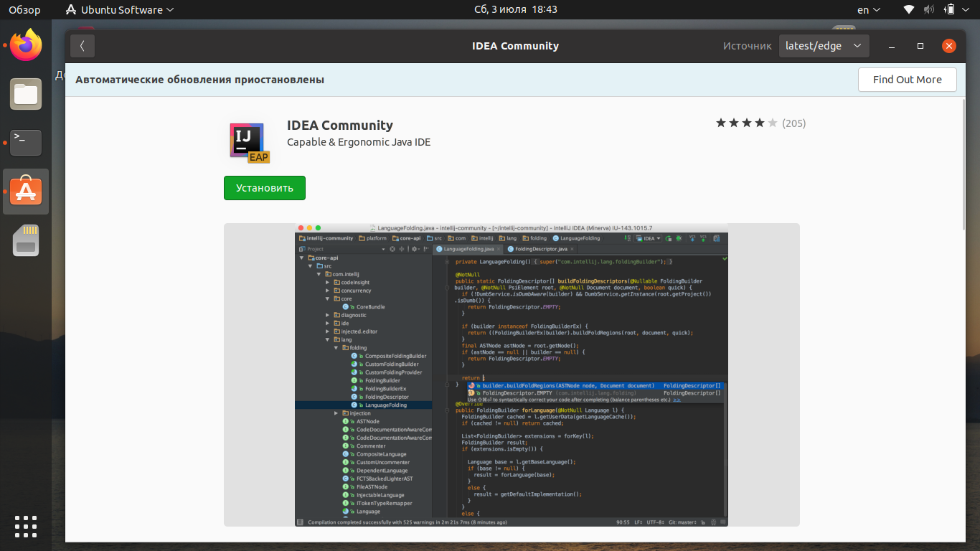Open Terminal from the dock

[x=26, y=143]
